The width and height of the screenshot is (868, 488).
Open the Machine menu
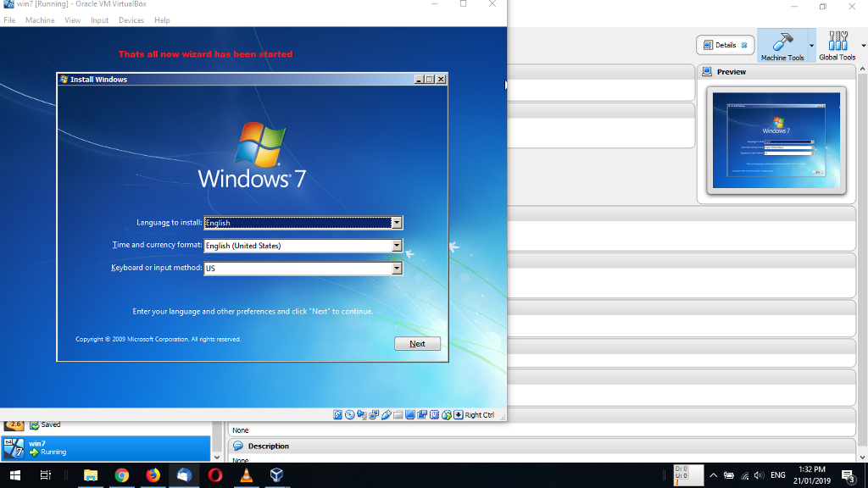(40, 19)
